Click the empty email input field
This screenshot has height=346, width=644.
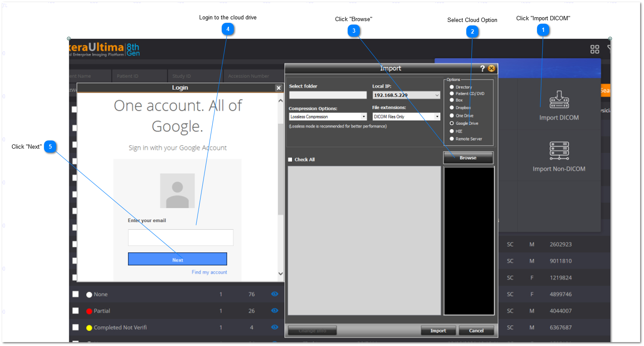coord(180,237)
